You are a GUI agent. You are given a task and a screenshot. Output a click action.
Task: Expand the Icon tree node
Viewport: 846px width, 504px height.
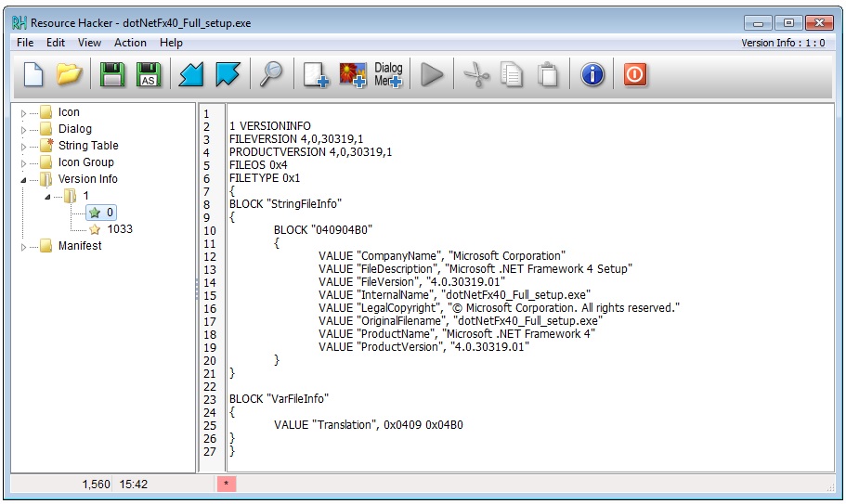(x=23, y=113)
